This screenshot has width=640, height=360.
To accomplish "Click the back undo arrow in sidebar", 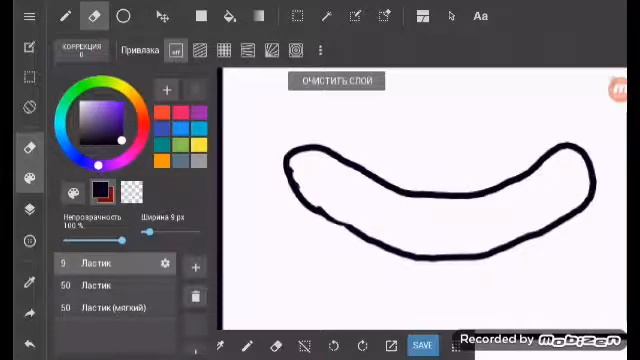I will pos(29,344).
